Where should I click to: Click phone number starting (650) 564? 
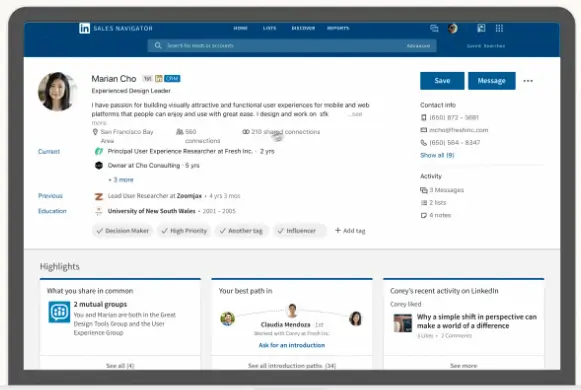pos(455,143)
